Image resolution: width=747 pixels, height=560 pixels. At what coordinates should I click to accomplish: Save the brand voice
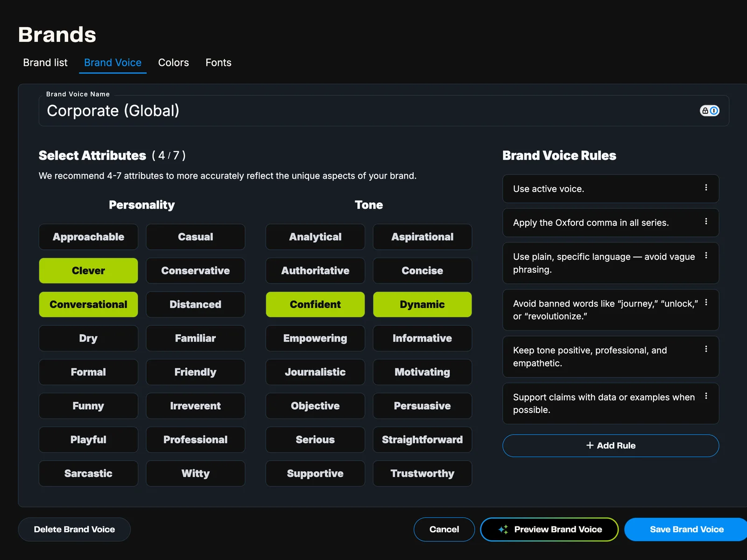686,529
